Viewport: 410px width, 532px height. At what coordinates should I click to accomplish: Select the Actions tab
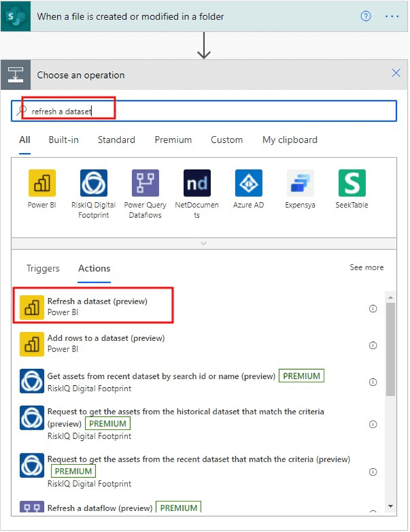[x=94, y=268]
